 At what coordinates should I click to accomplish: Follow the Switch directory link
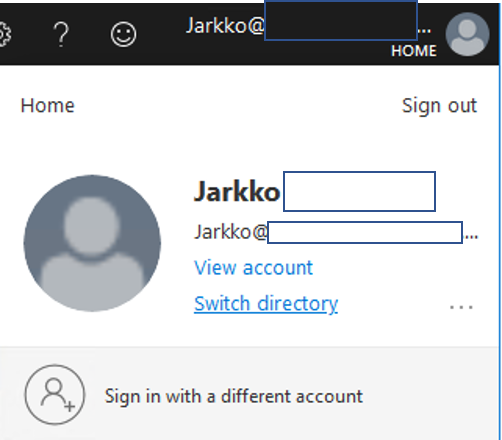(x=266, y=304)
